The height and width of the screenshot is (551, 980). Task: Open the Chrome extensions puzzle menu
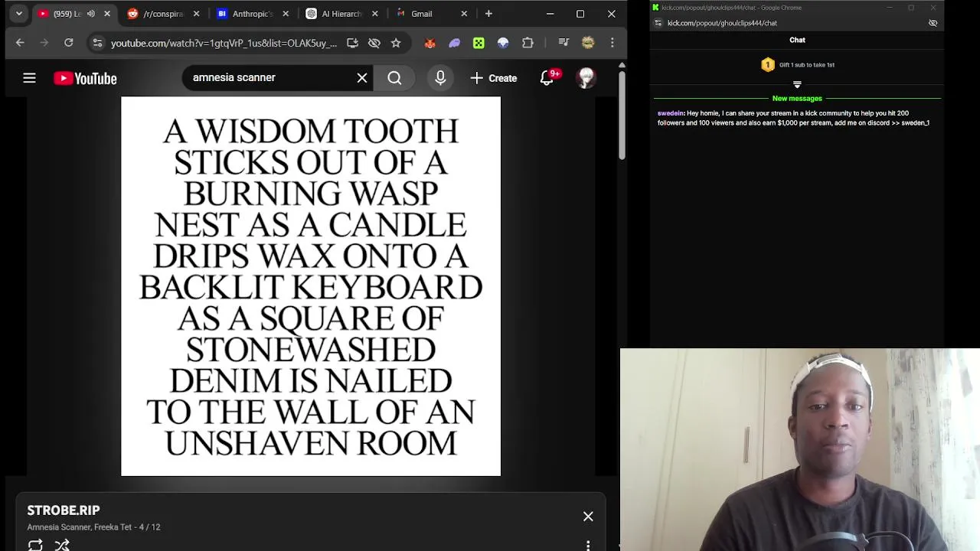528,43
